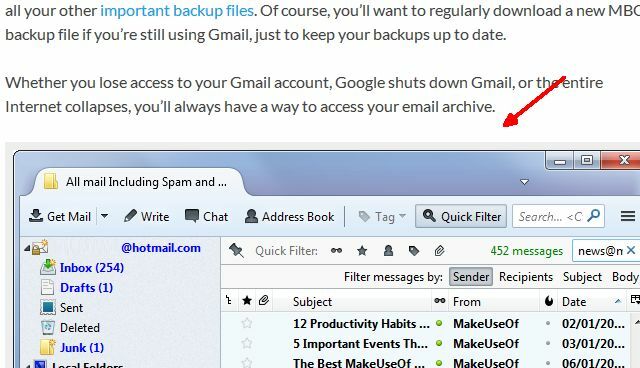Select the 'All mail Including Spam' tab
The image size is (640, 368).
tap(138, 182)
